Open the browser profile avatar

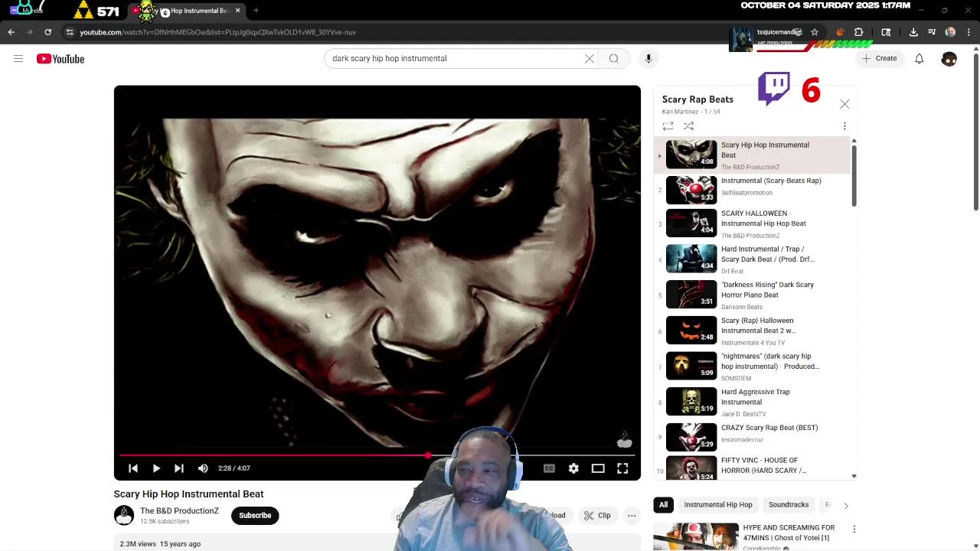[x=950, y=32]
